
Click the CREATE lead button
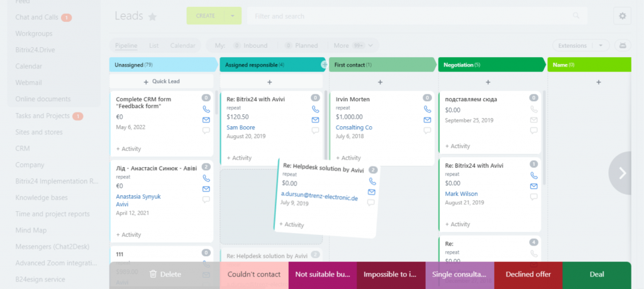point(206,16)
